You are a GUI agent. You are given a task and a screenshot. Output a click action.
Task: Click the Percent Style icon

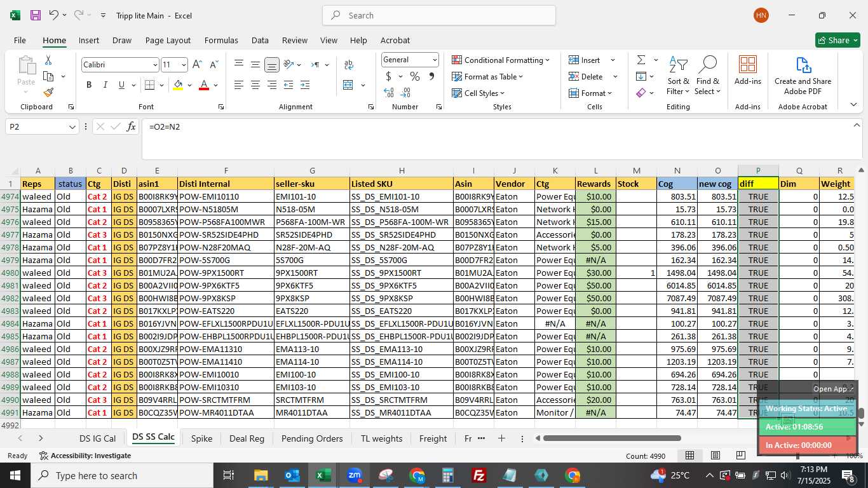[415, 76]
